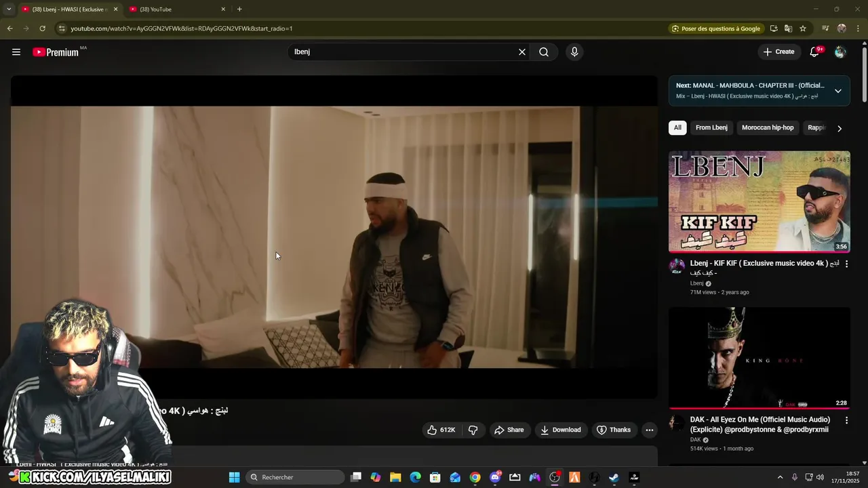View site information icon in address bar
The width and height of the screenshot is (868, 488).
point(62,28)
